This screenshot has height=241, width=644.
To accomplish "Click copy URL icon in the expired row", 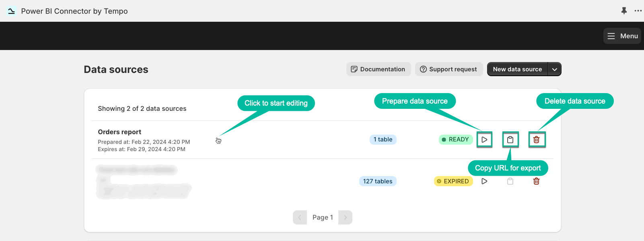I will (510, 181).
